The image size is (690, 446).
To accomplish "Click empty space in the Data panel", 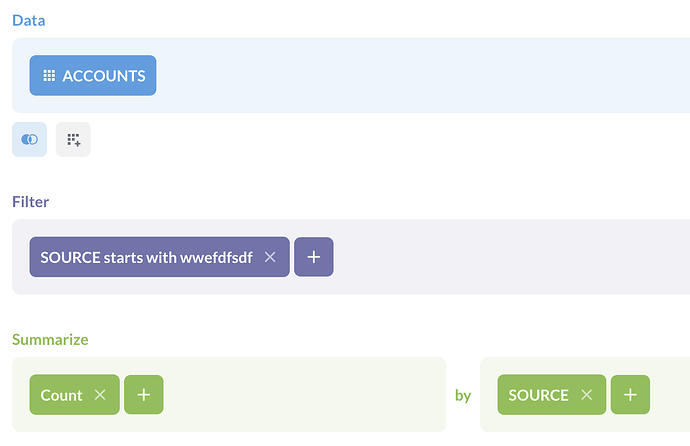I will click(x=400, y=76).
